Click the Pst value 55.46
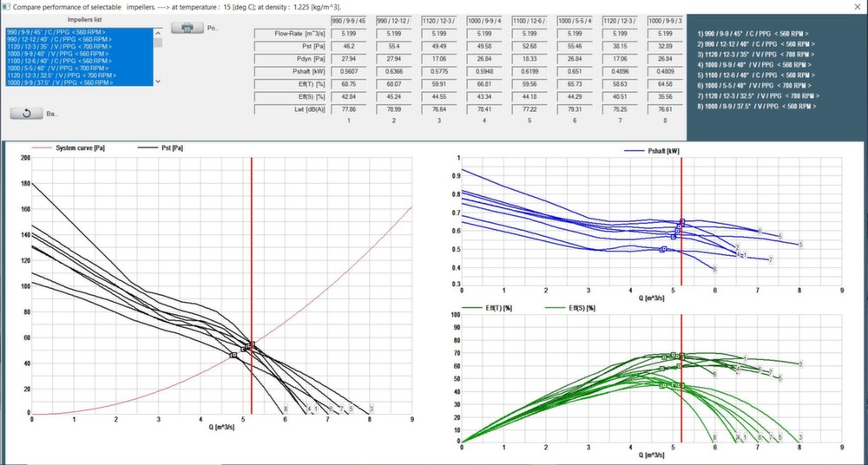This screenshot has width=868, height=465. (x=575, y=47)
